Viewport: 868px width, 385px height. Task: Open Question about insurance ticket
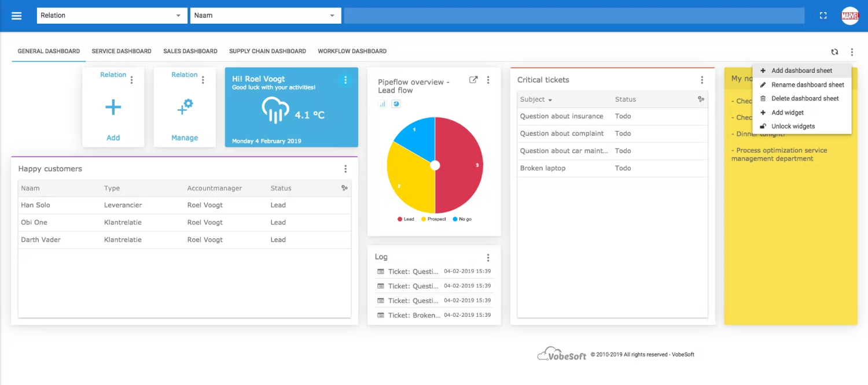coord(613,116)
